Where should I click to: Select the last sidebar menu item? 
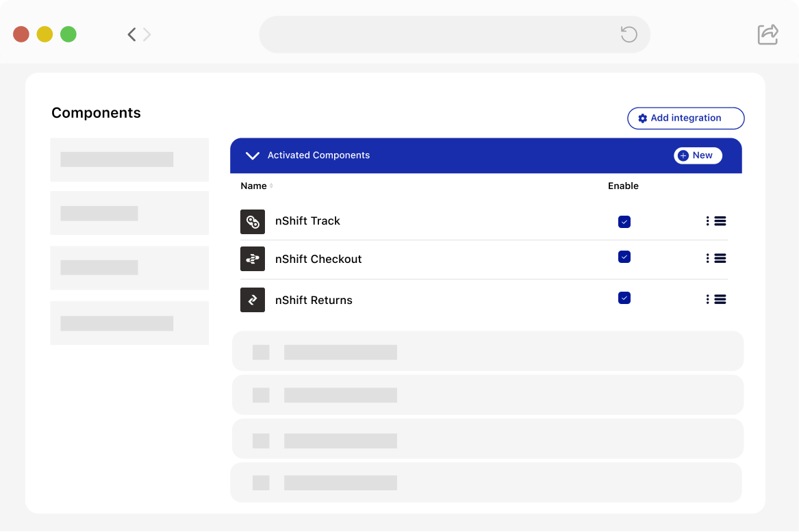(129, 323)
